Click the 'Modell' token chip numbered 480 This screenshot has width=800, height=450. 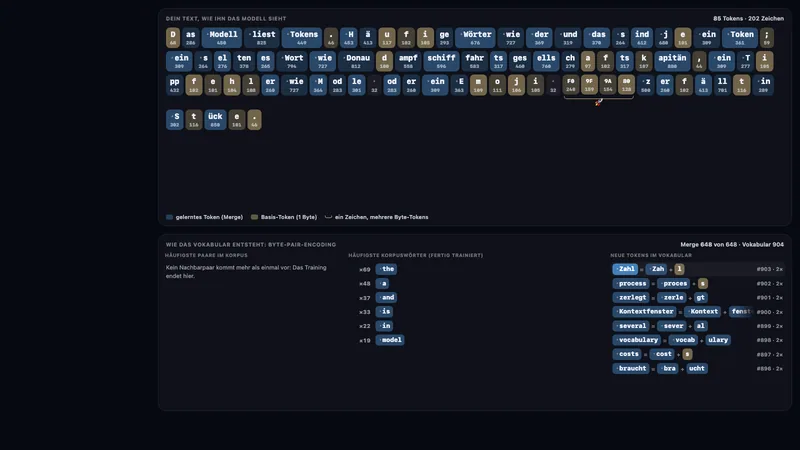221,37
